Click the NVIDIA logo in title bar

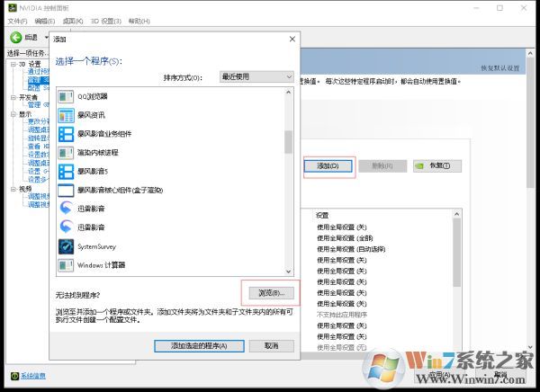coord(13,7)
